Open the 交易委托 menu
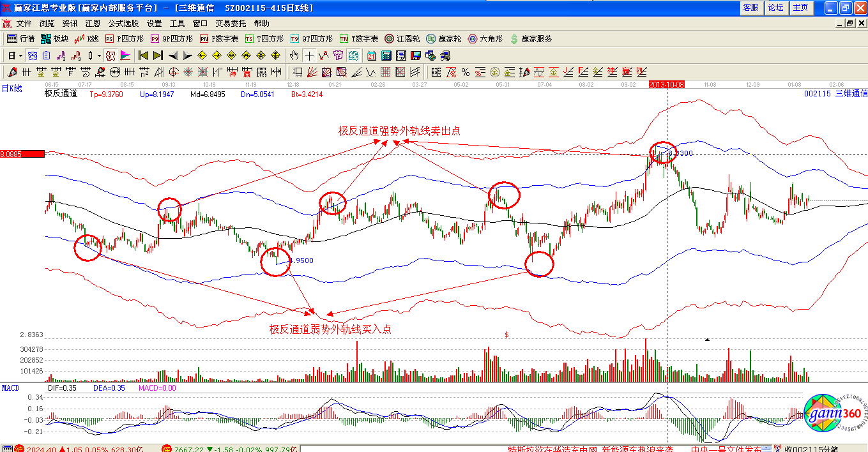The height and width of the screenshot is (452, 868). (230, 23)
